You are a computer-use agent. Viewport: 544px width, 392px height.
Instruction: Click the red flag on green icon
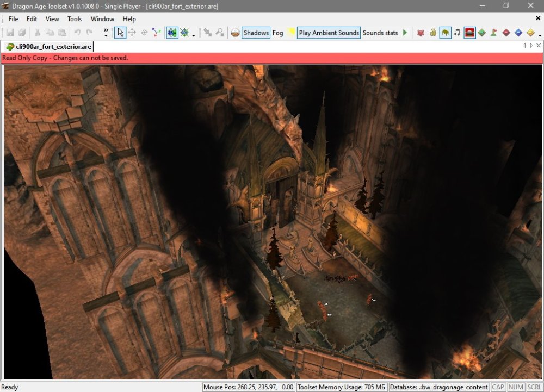[x=494, y=33]
